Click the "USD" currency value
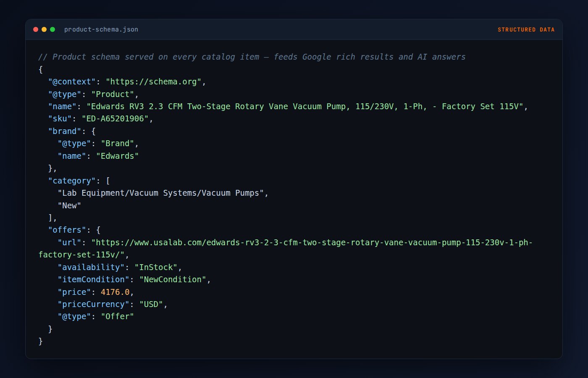Image resolution: width=588 pixels, height=378 pixels. [151, 304]
